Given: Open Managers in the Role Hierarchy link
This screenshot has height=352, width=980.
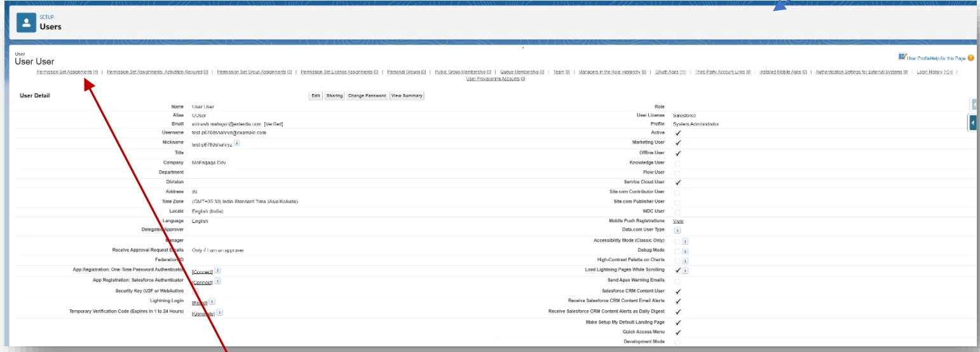Looking at the screenshot, I should coord(612,72).
